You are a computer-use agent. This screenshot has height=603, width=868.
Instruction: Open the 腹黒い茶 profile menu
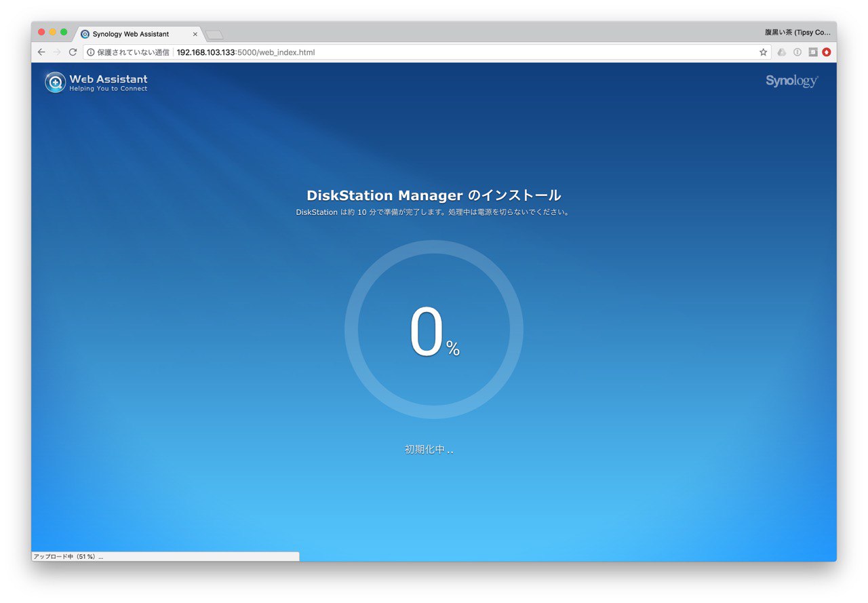(x=797, y=32)
